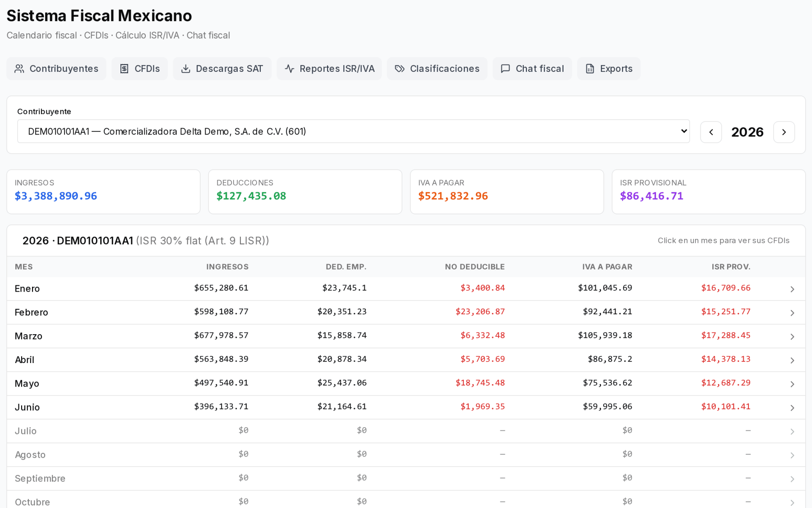Switch to the Contribuyentes tab
Screen dimensions: 812x508
(56, 69)
